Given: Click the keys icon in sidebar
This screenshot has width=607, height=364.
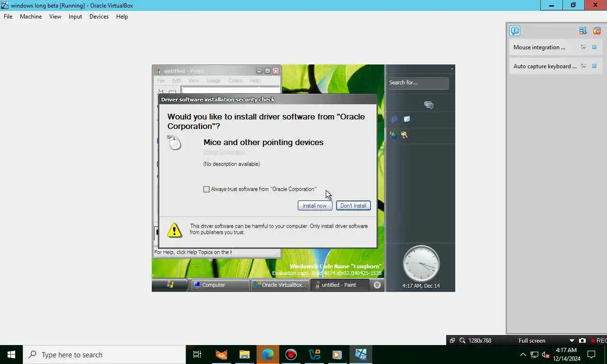Looking at the screenshot, I should click(x=404, y=135).
